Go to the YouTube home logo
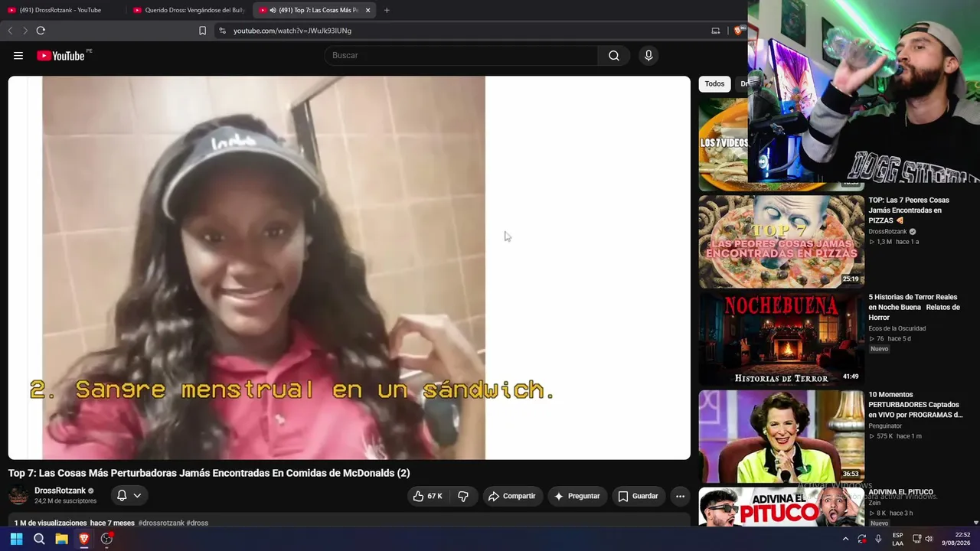The width and height of the screenshot is (980, 551). [60, 55]
